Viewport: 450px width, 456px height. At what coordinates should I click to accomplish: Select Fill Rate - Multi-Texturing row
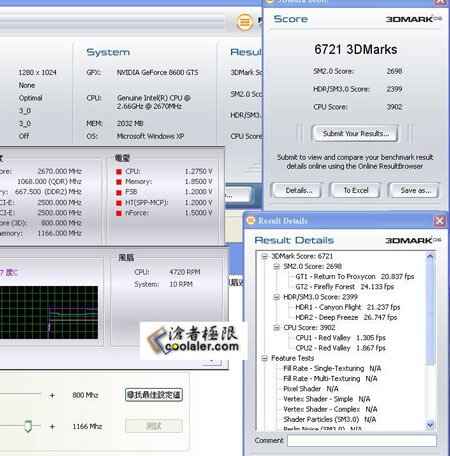330,379
